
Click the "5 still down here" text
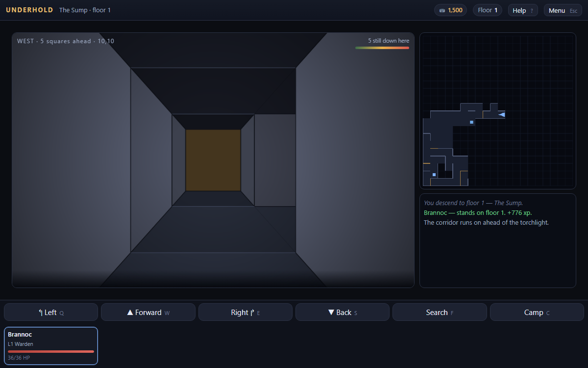tap(389, 41)
